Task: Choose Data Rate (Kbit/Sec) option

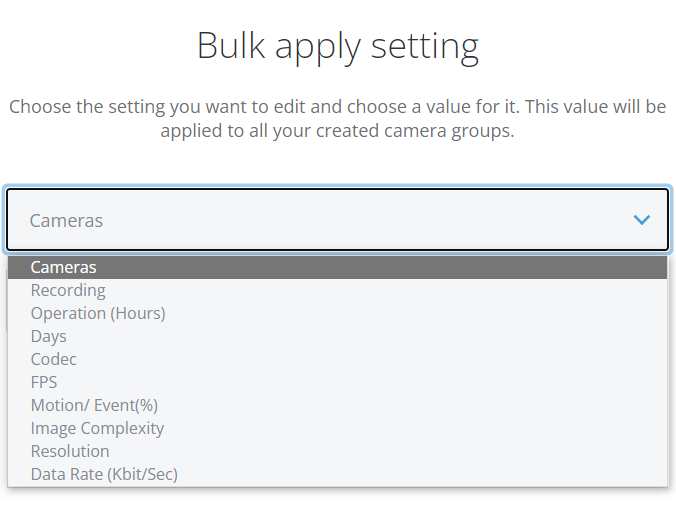Action: [x=104, y=474]
